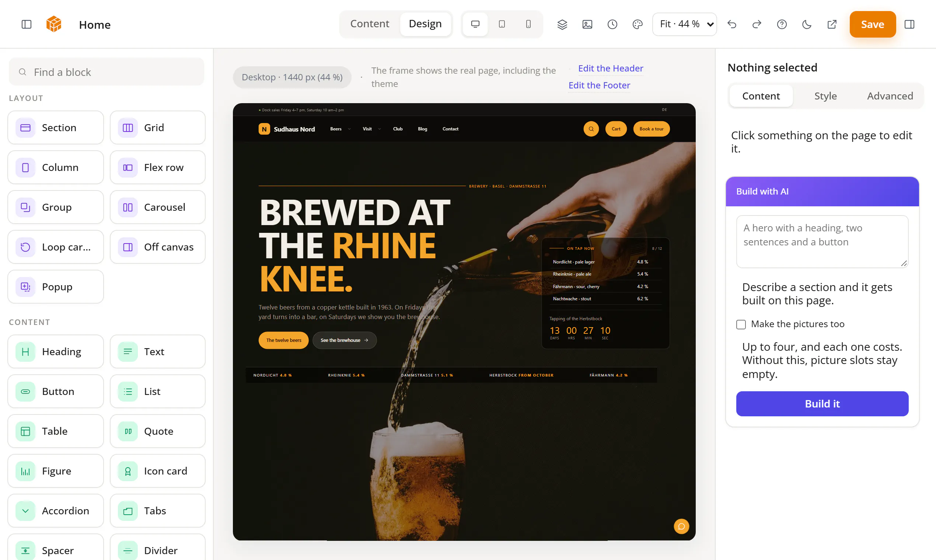Image resolution: width=936 pixels, height=560 pixels.
Task: Click The twelve beers hero button
Action: [x=283, y=340]
